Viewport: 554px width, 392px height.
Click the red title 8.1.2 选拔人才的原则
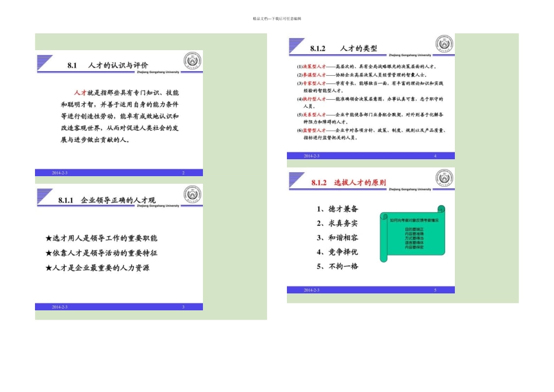(348, 183)
